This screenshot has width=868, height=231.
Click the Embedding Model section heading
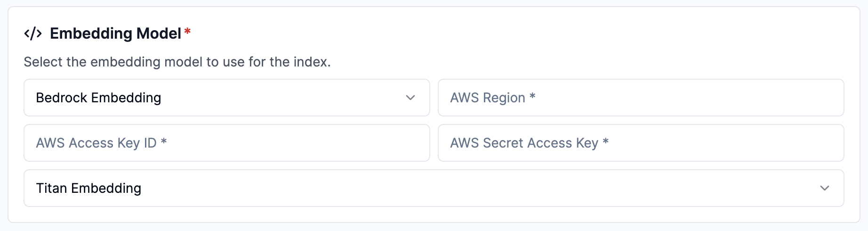click(x=115, y=33)
